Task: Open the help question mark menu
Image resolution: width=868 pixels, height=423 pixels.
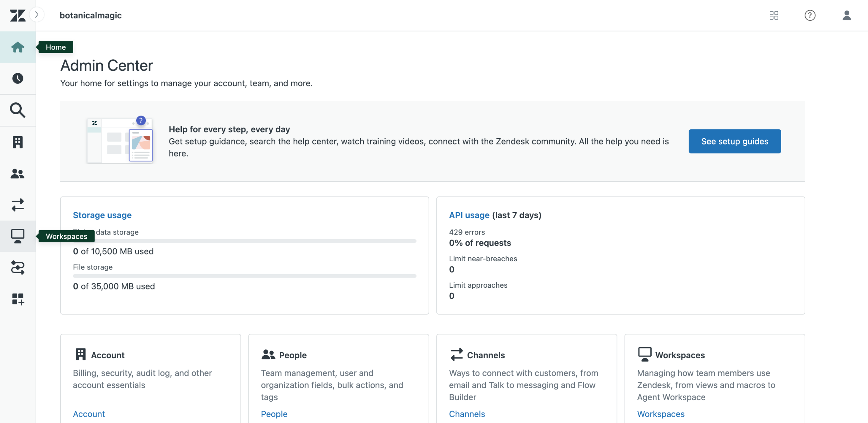Action: [810, 15]
